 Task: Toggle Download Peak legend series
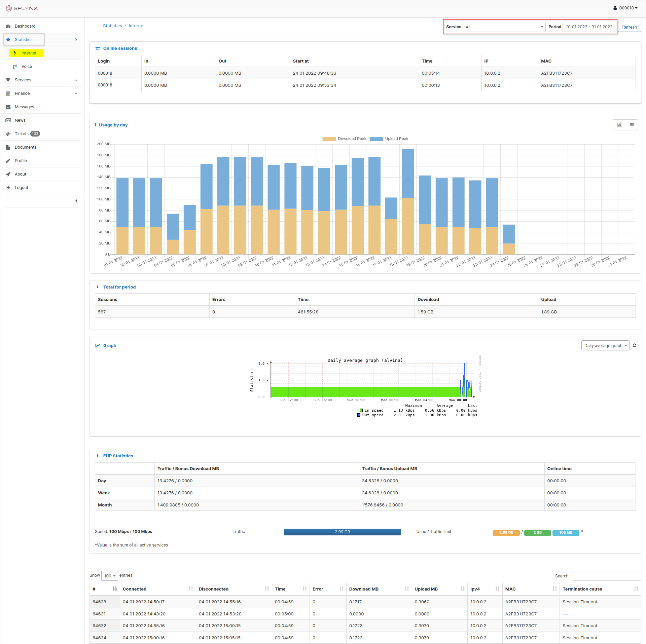pyautogui.click(x=344, y=139)
